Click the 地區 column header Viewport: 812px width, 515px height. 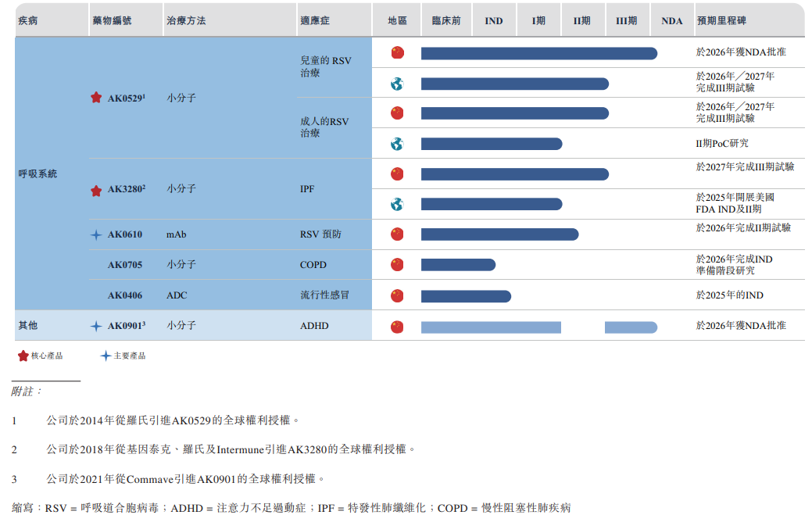click(x=397, y=20)
